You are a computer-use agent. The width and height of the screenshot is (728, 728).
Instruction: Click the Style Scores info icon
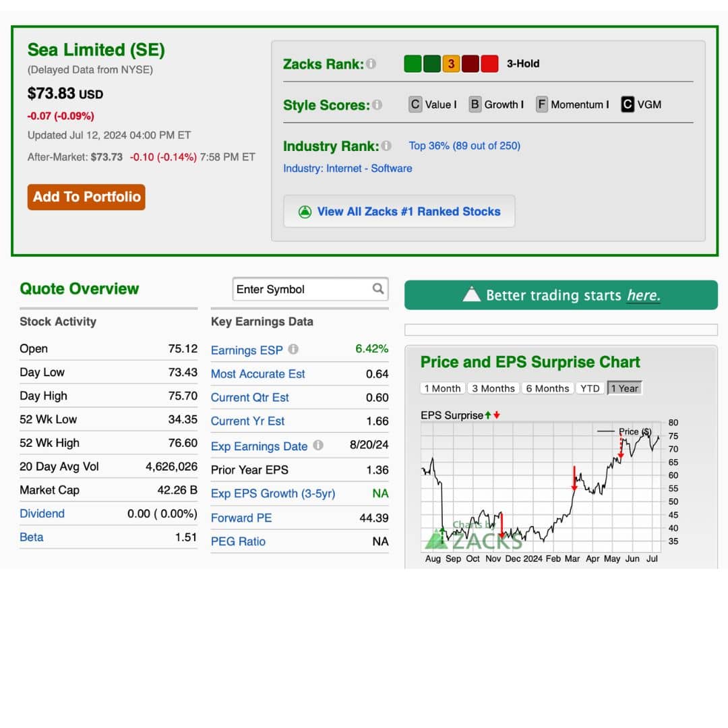click(x=377, y=105)
